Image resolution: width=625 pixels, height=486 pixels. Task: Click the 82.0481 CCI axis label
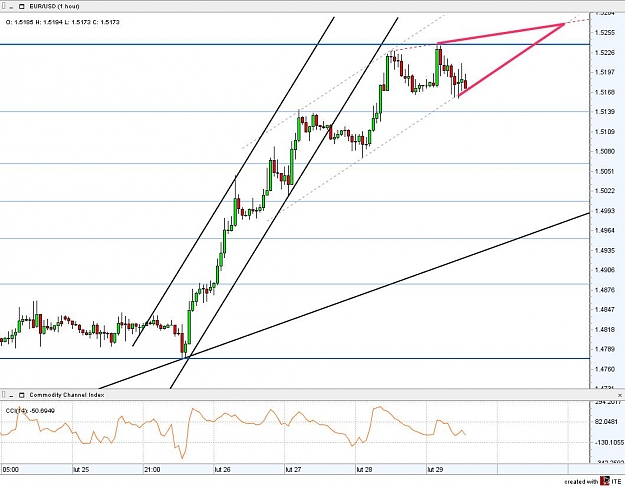[x=606, y=421]
